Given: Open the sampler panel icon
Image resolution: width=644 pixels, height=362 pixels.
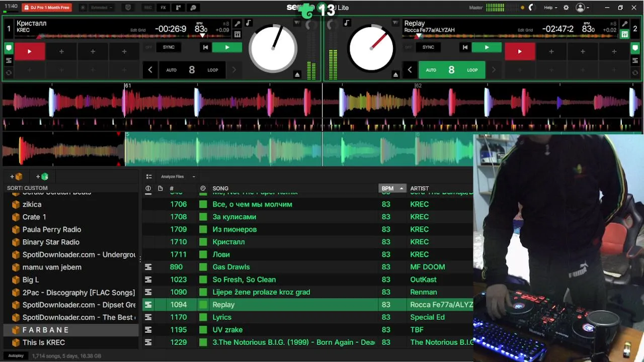Looking at the screenshot, I should pos(178,8).
